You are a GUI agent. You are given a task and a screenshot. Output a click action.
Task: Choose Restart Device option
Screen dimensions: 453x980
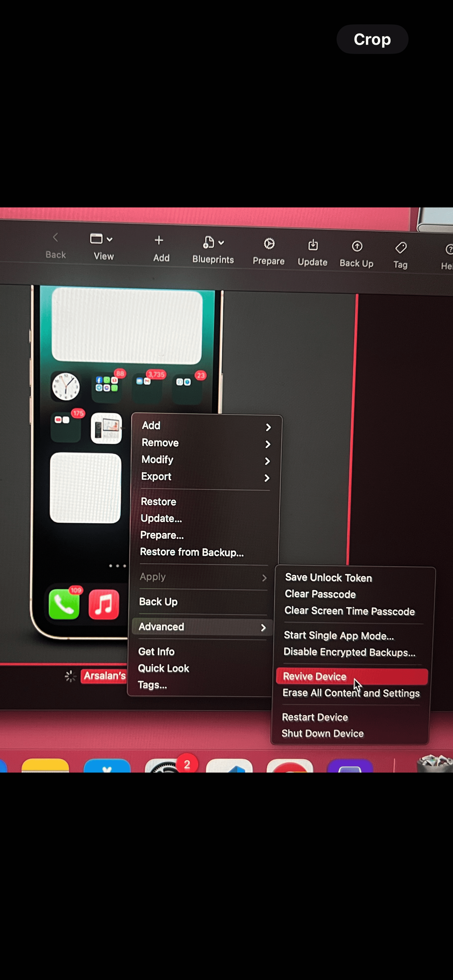pyautogui.click(x=315, y=717)
